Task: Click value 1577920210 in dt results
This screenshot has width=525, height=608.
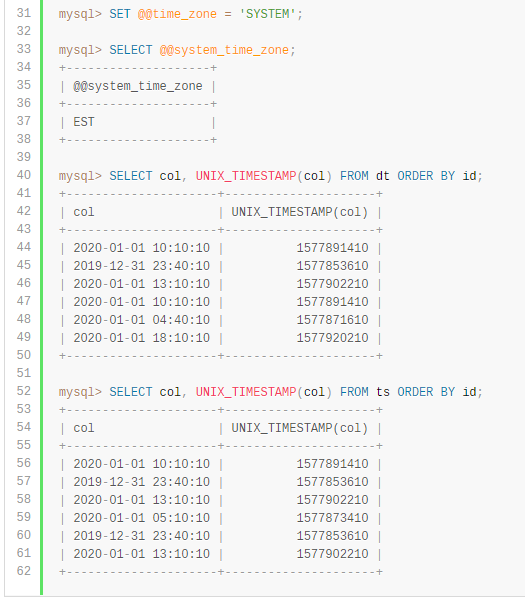Action: (x=333, y=338)
